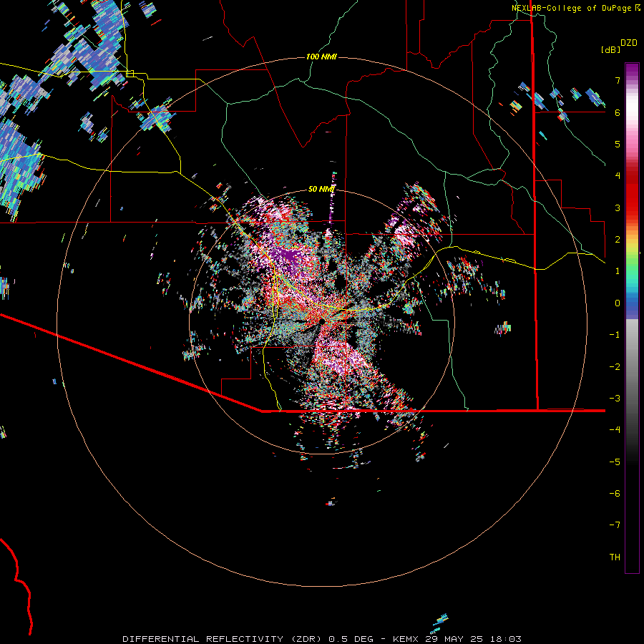The height and width of the screenshot is (644, 644).
Task: Click the ZDR color scale bar
Action: pos(632,318)
